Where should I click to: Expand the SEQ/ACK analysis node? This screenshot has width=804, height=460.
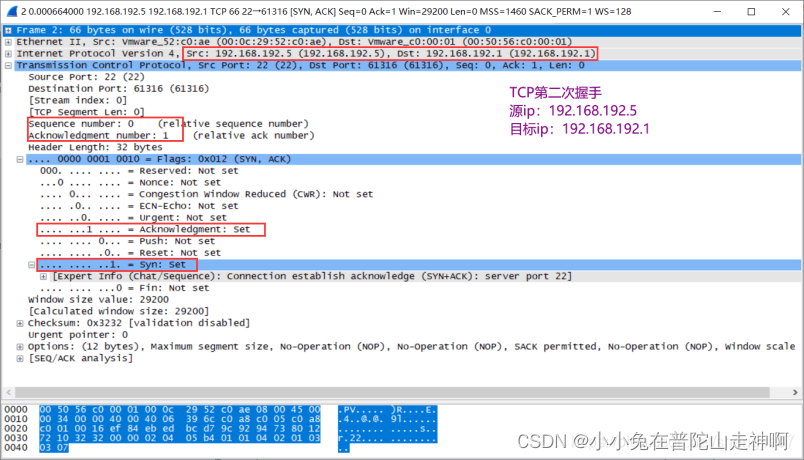tap(21, 358)
